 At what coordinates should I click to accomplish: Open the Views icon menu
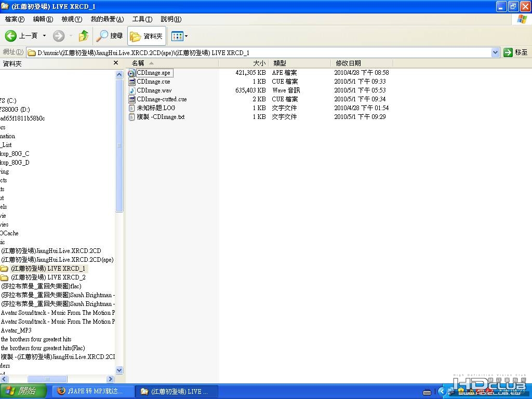point(178,36)
